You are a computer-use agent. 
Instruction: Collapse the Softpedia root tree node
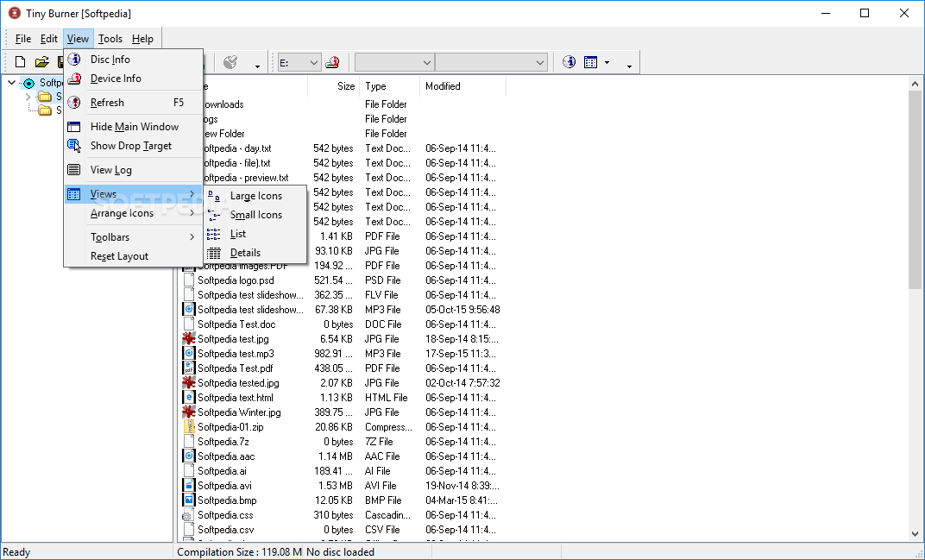click(12, 83)
